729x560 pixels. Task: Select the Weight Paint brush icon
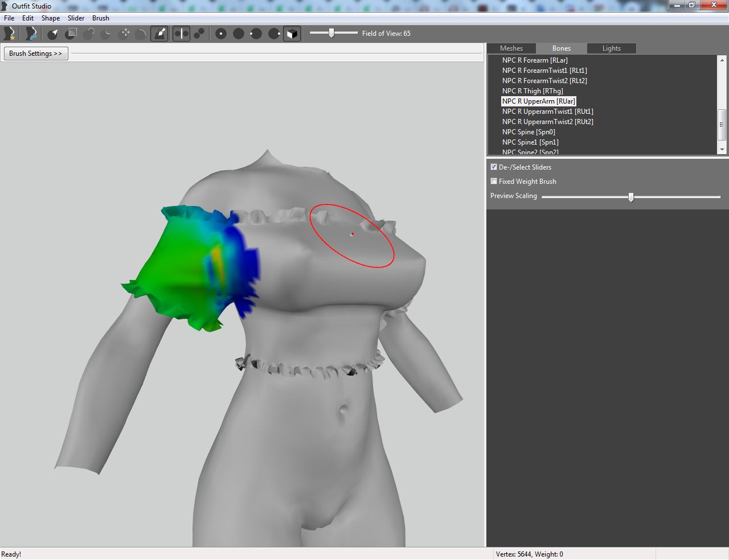[x=159, y=34]
